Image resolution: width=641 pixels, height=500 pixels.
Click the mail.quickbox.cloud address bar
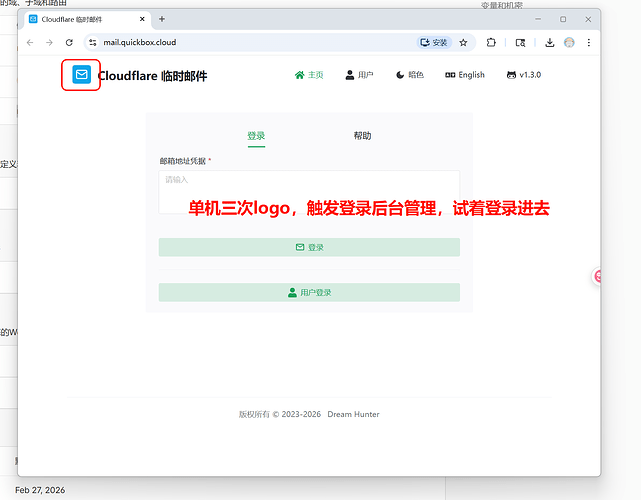click(140, 43)
